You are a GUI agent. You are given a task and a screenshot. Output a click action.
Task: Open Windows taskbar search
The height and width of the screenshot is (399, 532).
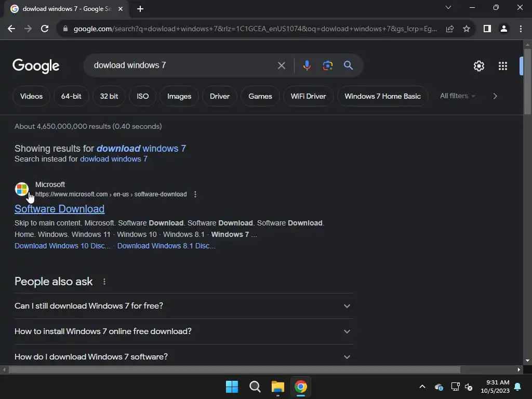[x=255, y=387]
